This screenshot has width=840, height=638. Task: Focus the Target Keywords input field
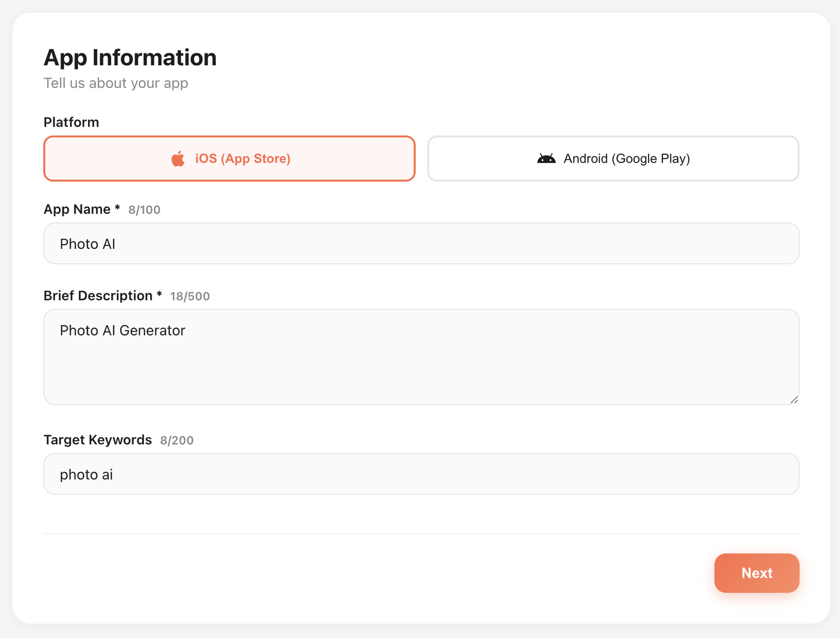[421, 474]
